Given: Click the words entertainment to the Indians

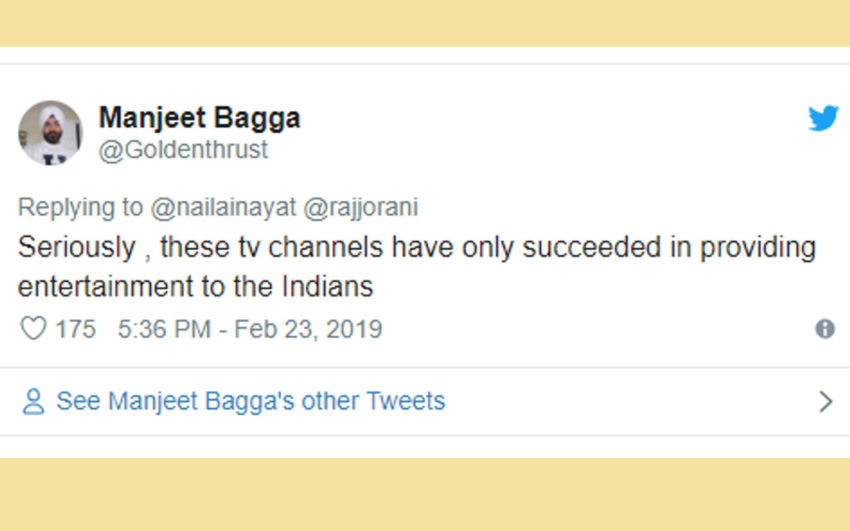Looking at the screenshot, I should [x=195, y=287].
